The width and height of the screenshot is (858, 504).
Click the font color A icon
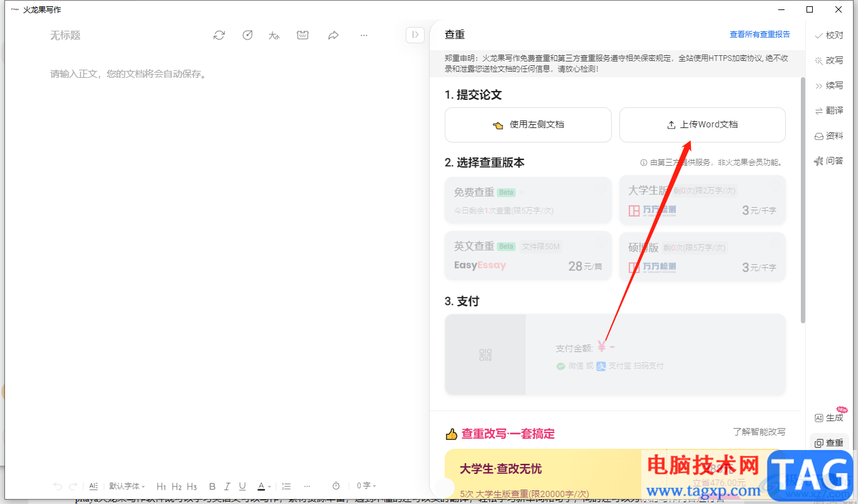point(261,486)
